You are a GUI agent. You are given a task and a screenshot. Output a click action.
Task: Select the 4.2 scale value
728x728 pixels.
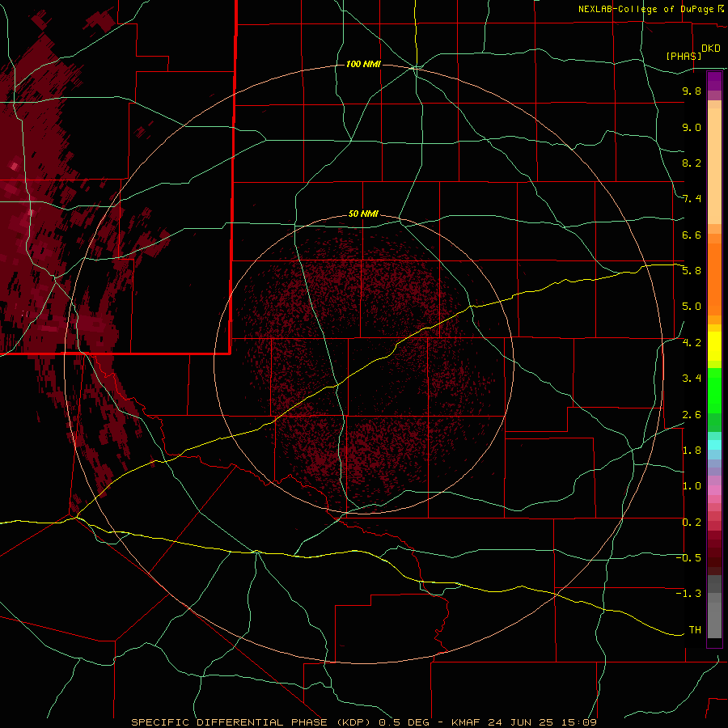[692, 343]
